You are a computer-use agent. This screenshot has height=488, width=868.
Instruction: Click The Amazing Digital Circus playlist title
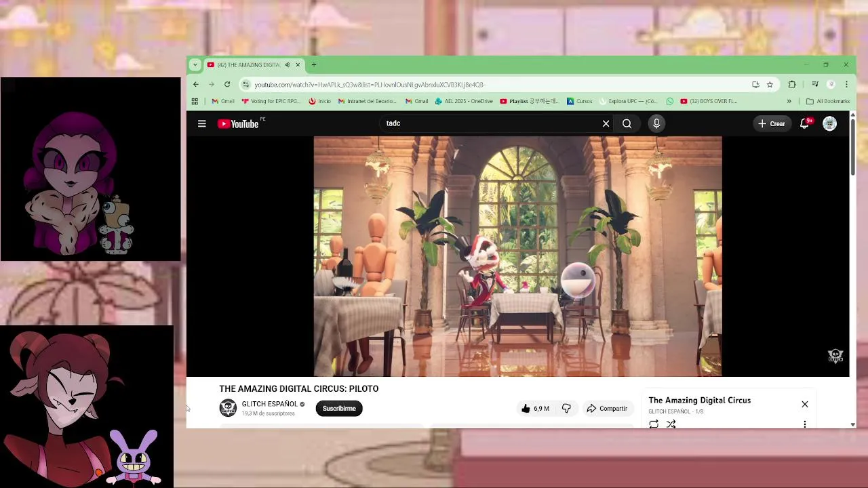pyautogui.click(x=700, y=401)
